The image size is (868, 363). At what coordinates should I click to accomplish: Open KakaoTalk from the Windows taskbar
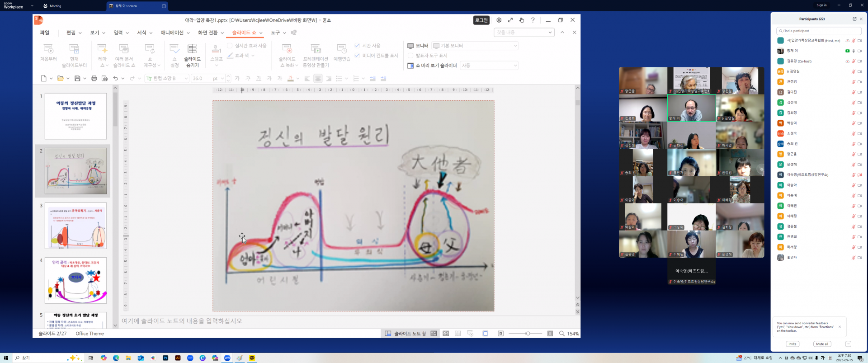point(252,358)
